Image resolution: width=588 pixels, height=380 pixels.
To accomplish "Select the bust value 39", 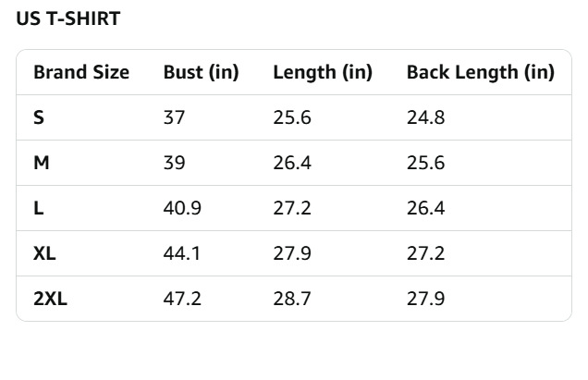I will coord(175,163).
